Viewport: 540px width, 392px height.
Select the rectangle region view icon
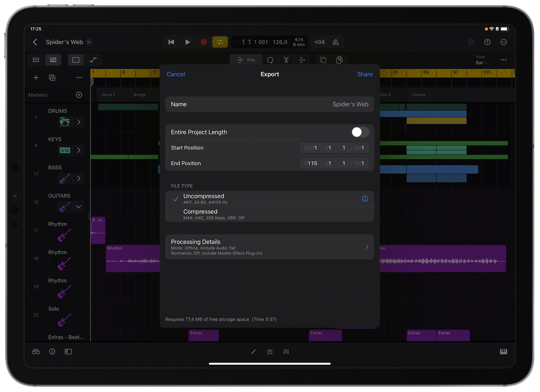click(x=76, y=60)
